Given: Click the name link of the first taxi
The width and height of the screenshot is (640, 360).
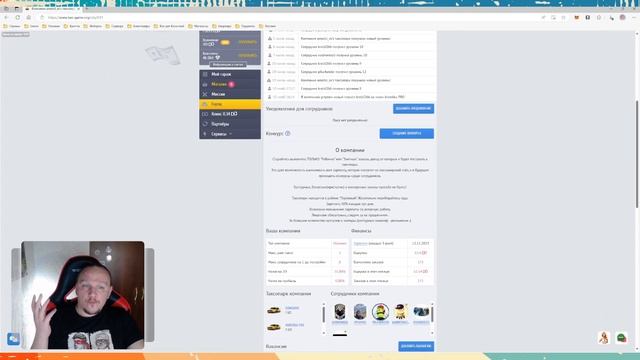Looking at the screenshot, I should tap(292, 308).
